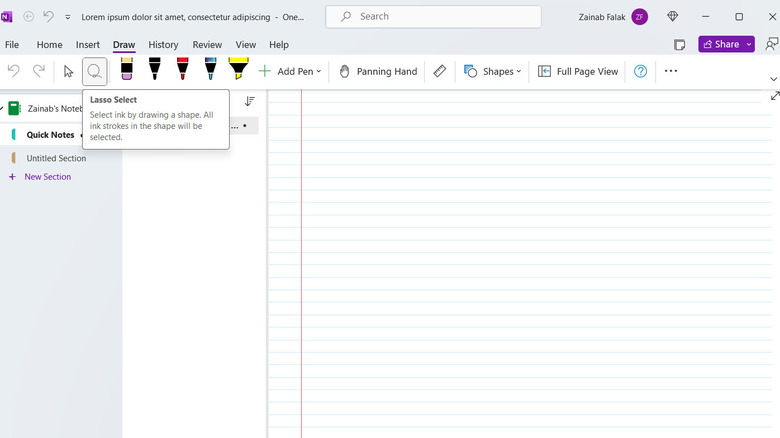Viewport: 780px width, 438px height.
Task: Toggle the Ruler tool
Action: click(440, 71)
